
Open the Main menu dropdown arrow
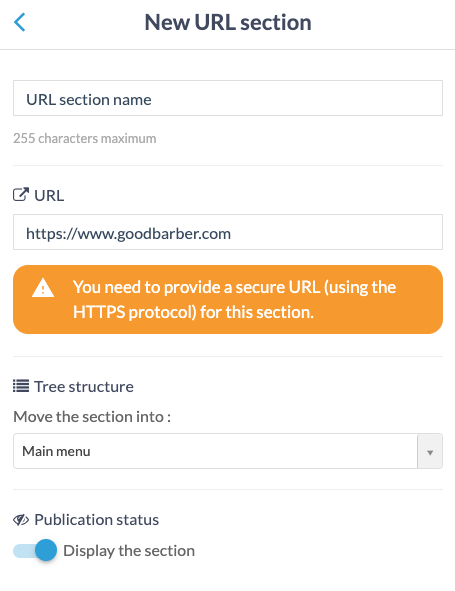point(430,451)
